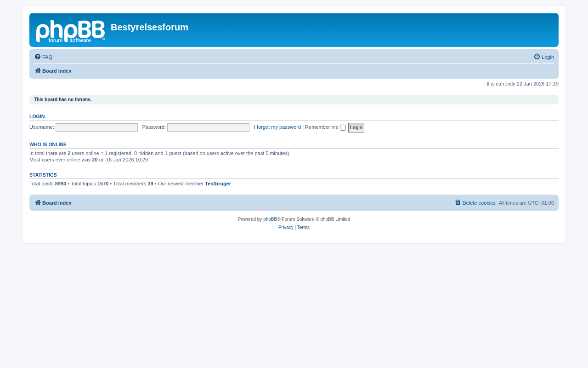The image size is (588, 368).
Task: Click the trash icon for Delete cookies
Action: [x=458, y=203]
